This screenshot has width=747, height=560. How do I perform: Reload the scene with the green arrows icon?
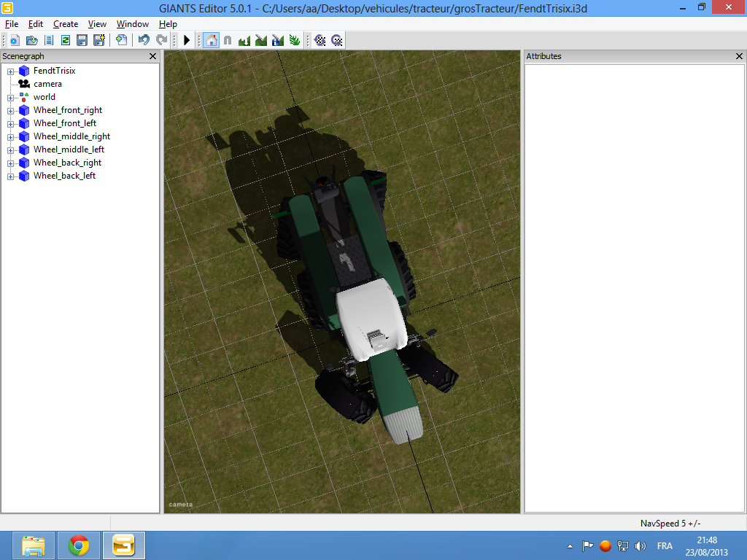(65, 41)
